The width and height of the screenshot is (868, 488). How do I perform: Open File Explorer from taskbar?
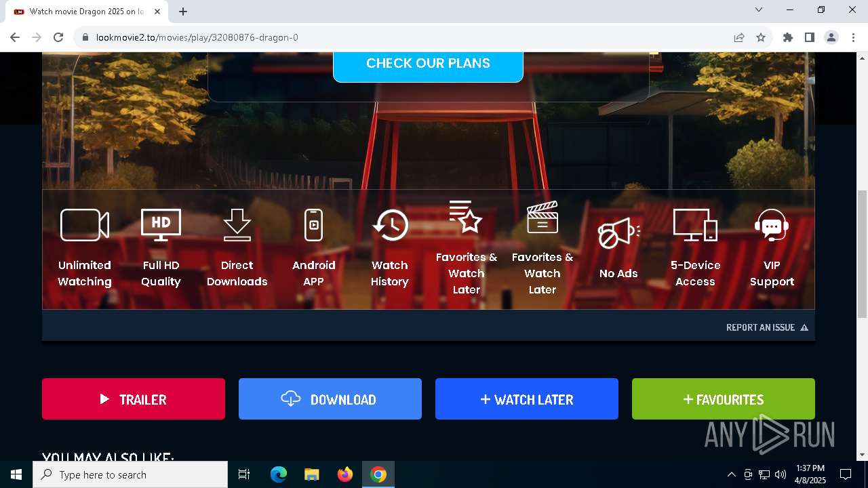[312, 474]
